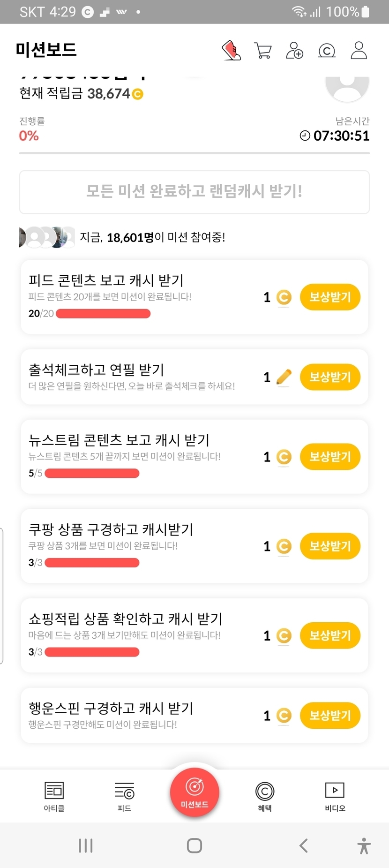Tap the invite friend icon
This screenshot has height=868, width=389.
pyautogui.click(x=294, y=50)
